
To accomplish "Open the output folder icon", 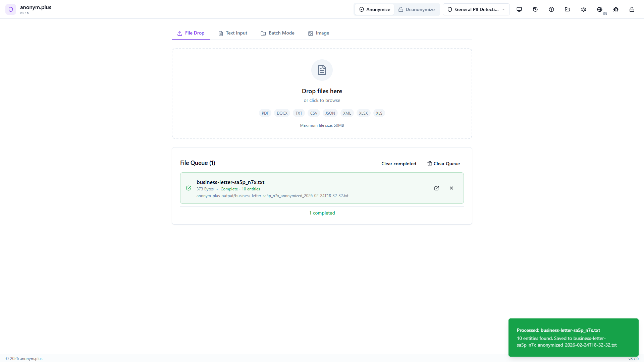I will 567,9.
